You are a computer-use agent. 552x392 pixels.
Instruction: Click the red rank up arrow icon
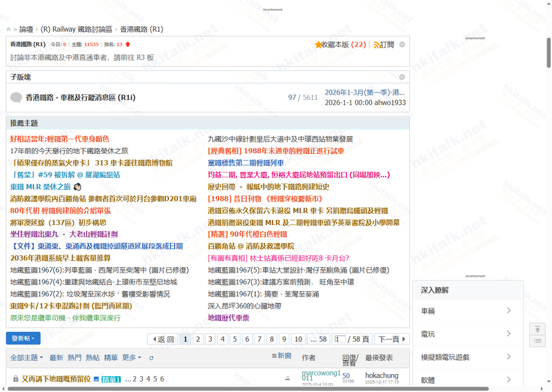coord(128,44)
